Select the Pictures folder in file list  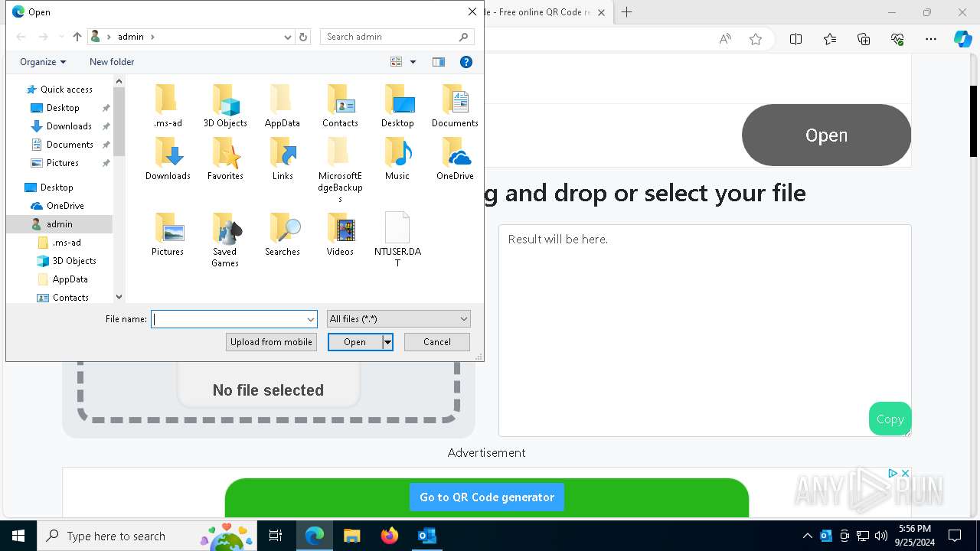pyautogui.click(x=168, y=234)
